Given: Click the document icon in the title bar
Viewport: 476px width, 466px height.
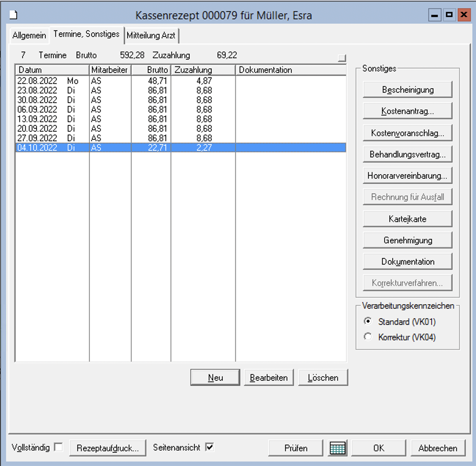Looking at the screenshot, I should [x=14, y=15].
